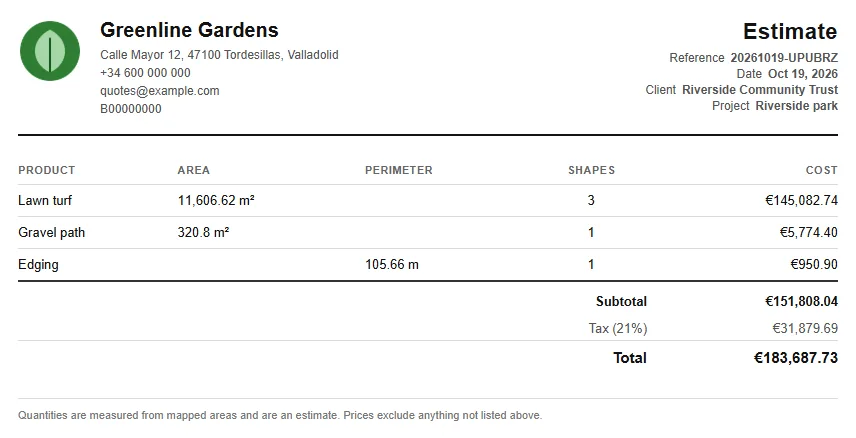The image size is (856, 438).
Task: Click client name Riverside Community Trust
Action: click(760, 90)
